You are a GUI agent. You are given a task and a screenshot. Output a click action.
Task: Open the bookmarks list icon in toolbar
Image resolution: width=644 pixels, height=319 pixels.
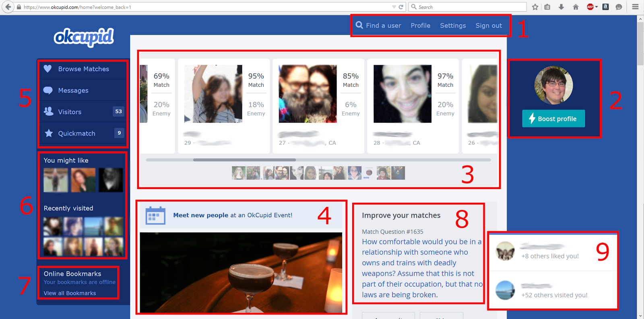(x=547, y=7)
